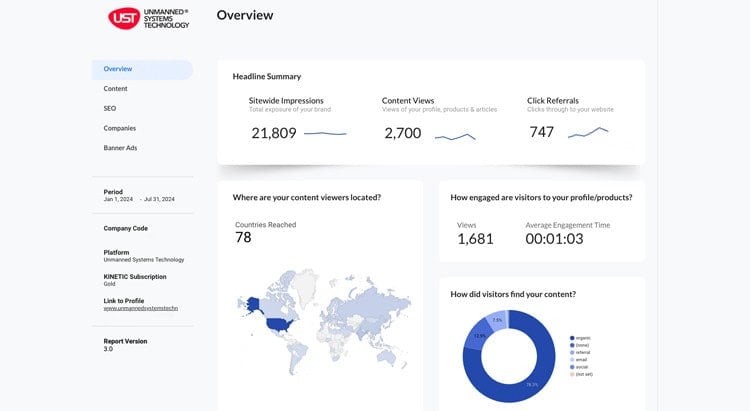Click the 21,809 impressions value

pyautogui.click(x=274, y=133)
